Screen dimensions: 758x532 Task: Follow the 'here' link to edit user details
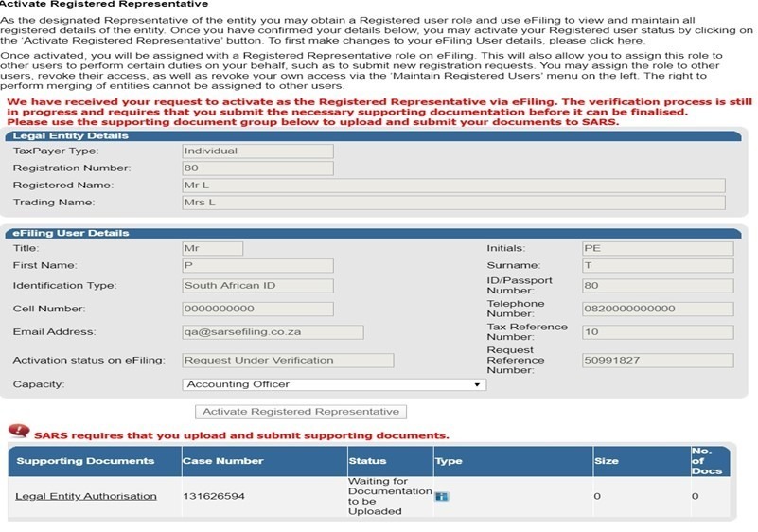631,41
